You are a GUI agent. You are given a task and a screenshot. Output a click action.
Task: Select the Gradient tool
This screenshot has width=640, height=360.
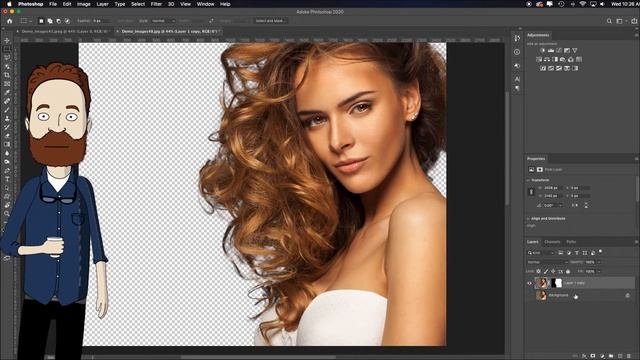(x=7, y=144)
